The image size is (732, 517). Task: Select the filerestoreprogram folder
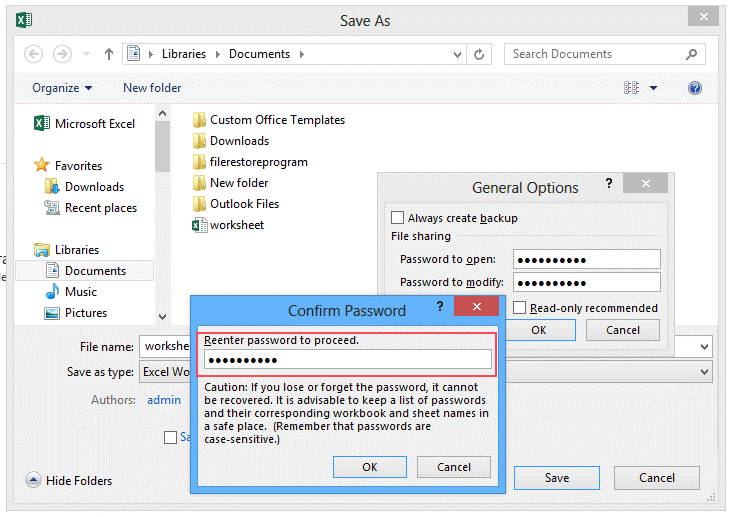click(250, 162)
